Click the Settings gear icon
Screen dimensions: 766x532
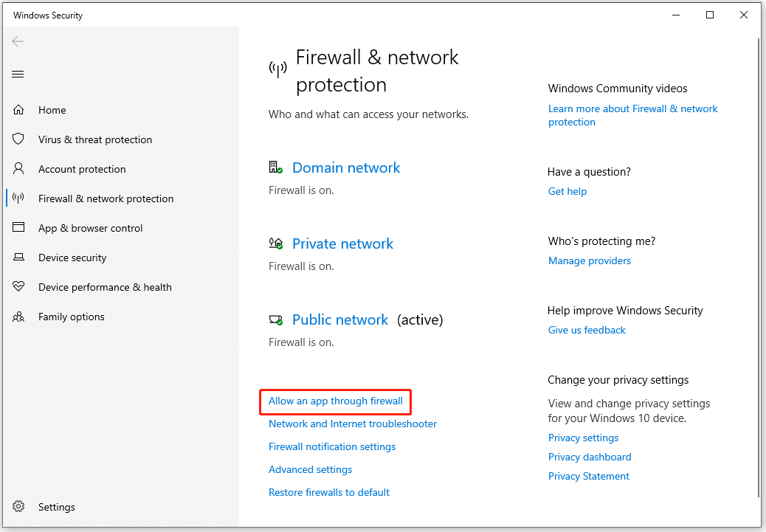pos(18,507)
